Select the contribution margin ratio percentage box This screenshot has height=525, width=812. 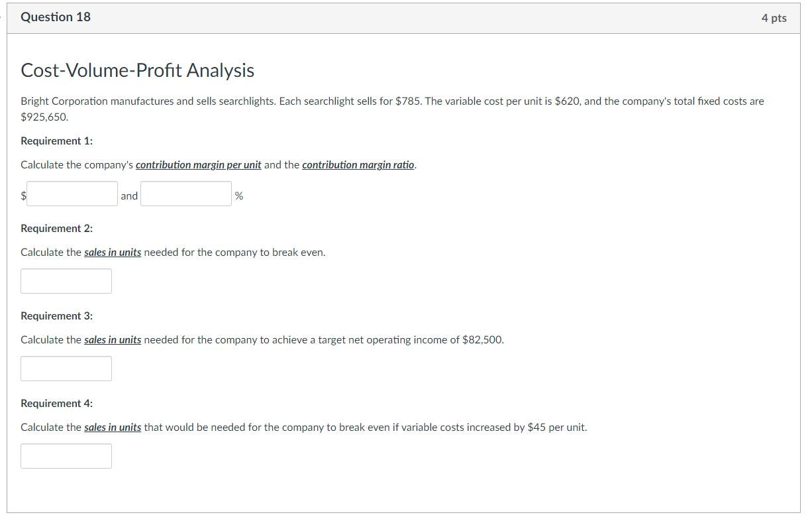tap(185, 193)
